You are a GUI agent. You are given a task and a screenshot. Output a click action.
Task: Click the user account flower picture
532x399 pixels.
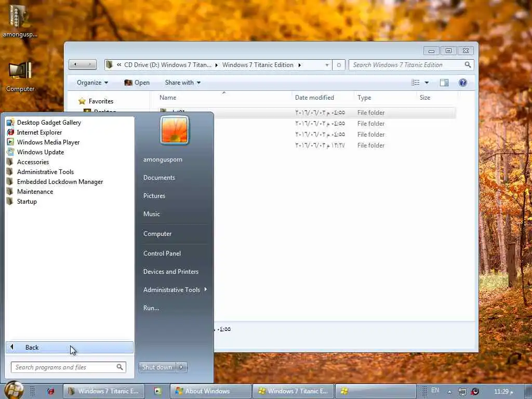(175, 130)
